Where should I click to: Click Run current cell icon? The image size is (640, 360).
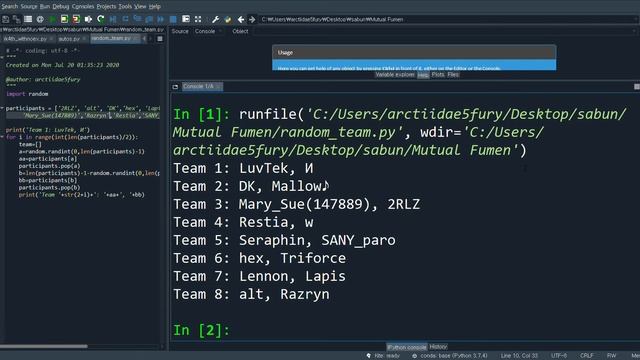click(64, 19)
